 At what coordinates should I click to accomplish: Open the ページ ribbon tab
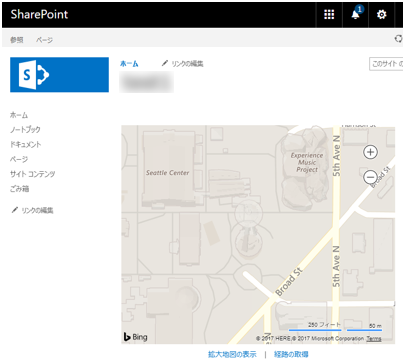click(44, 40)
